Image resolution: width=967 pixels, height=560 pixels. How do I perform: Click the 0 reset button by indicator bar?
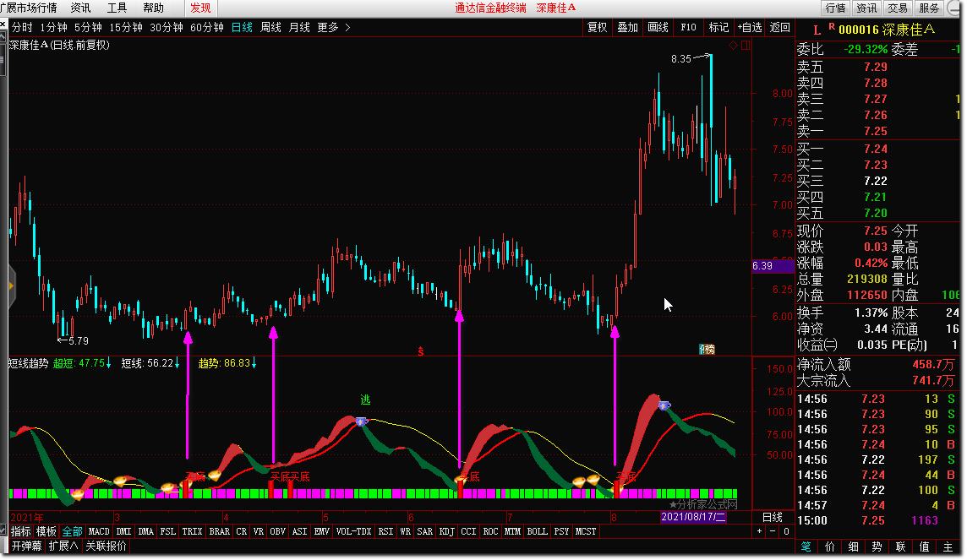tap(786, 531)
